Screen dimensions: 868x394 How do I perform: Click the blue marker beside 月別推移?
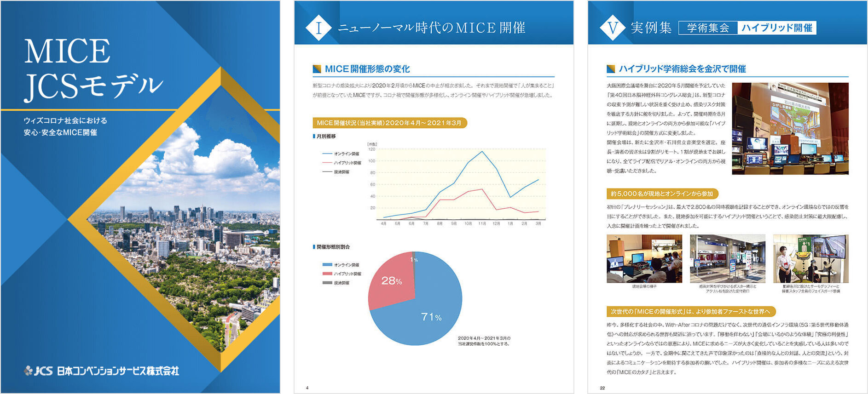(314, 137)
